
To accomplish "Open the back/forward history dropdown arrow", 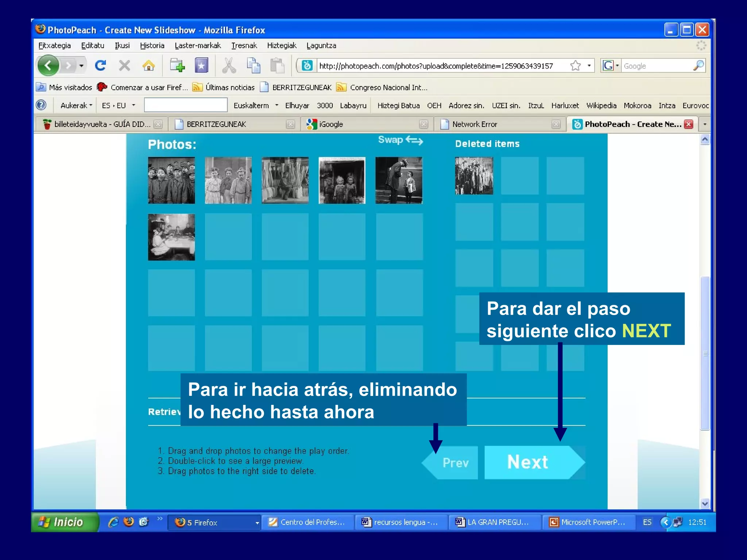I will click(x=81, y=66).
